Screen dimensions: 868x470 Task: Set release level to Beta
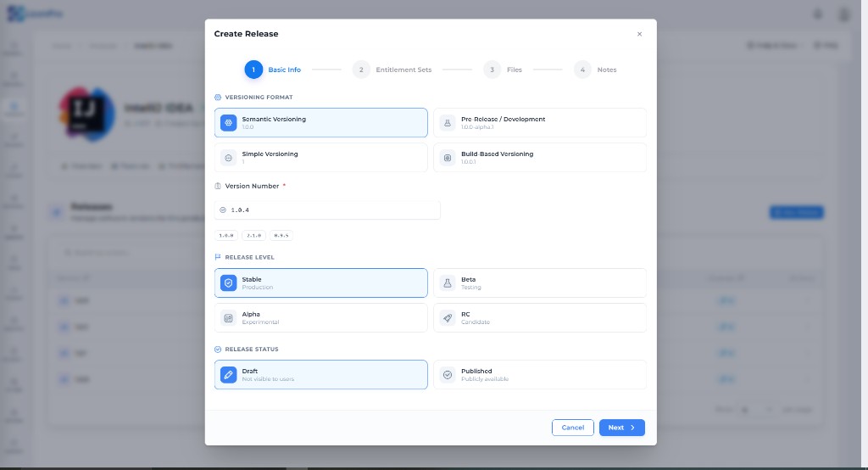coord(540,283)
